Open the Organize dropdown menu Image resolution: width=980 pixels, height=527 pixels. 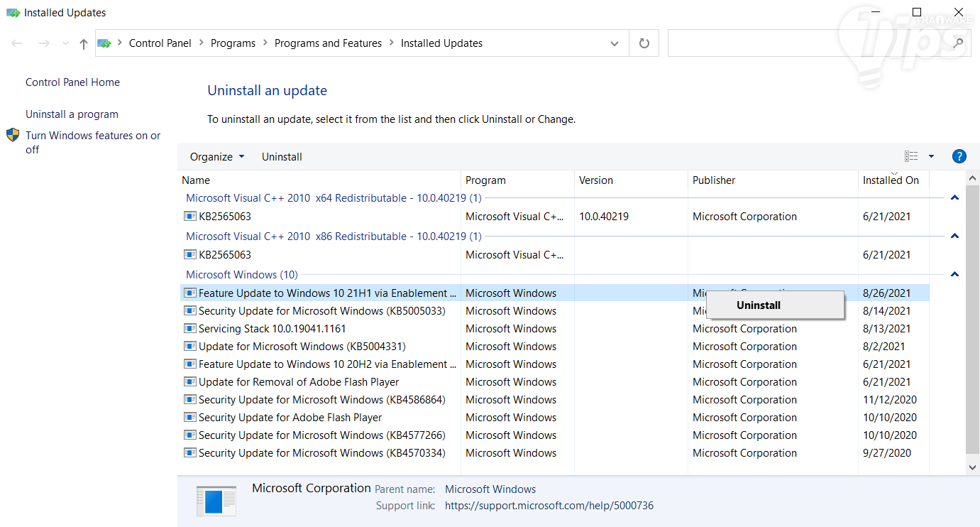(216, 157)
